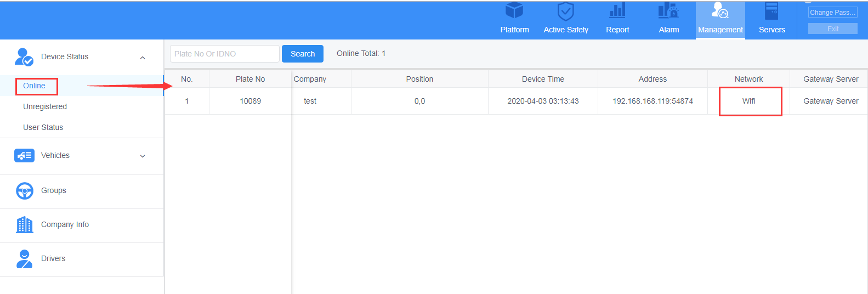This screenshot has width=868, height=294.
Task: Click the No. column header
Action: click(x=187, y=79)
